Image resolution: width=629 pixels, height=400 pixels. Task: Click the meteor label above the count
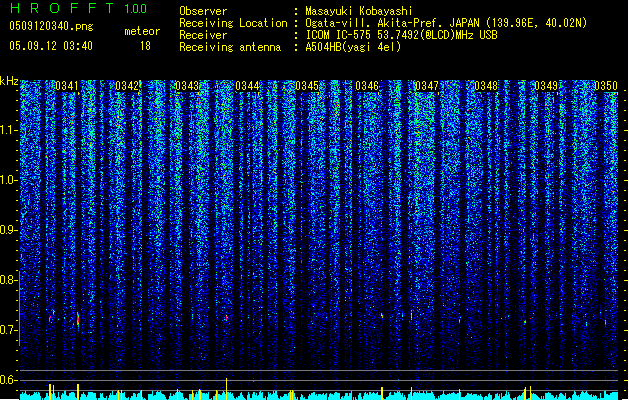[x=142, y=31]
